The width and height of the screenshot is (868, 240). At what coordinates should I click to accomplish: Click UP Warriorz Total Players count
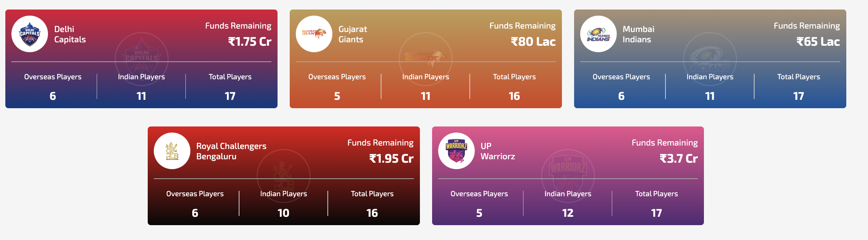pyautogui.click(x=656, y=213)
